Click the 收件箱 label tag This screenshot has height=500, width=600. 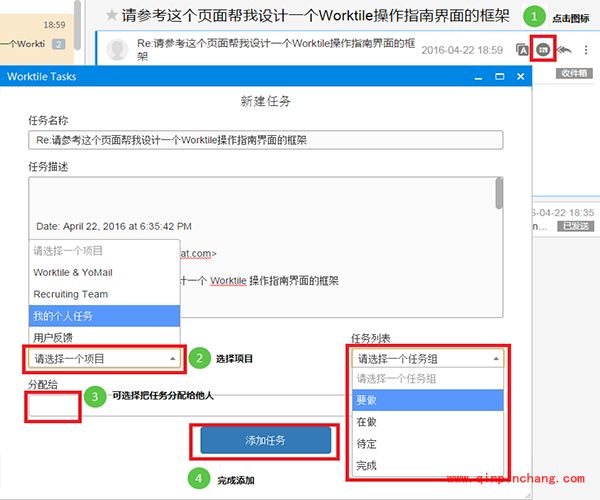(574, 73)
